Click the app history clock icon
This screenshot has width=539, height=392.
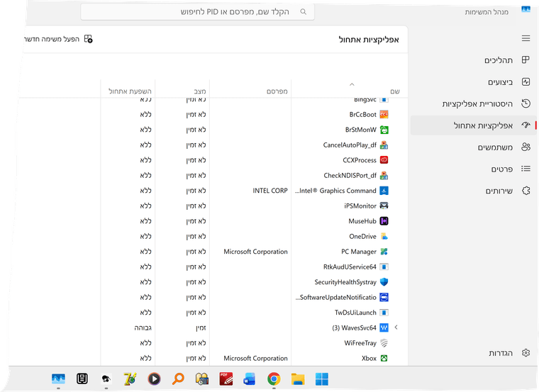[526, 103]
